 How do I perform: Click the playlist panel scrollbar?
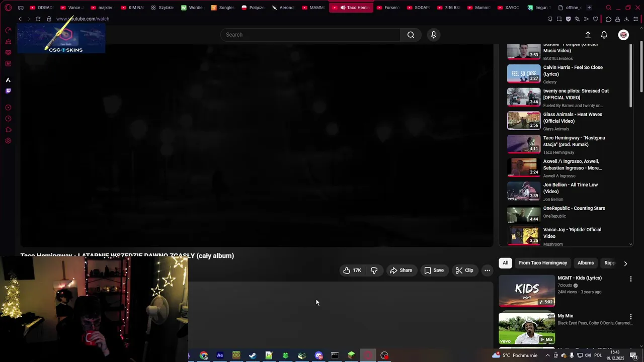coord(631,75)
